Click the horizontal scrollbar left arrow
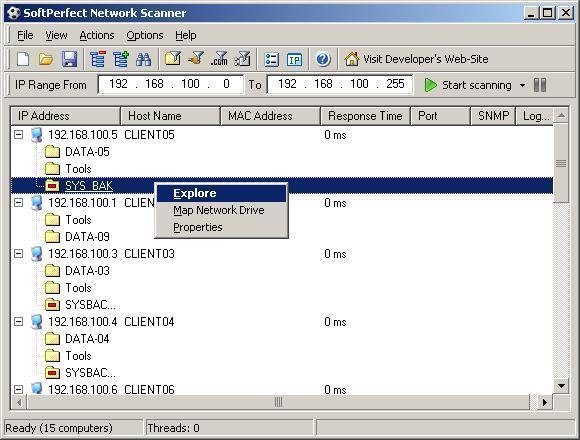 19,402
